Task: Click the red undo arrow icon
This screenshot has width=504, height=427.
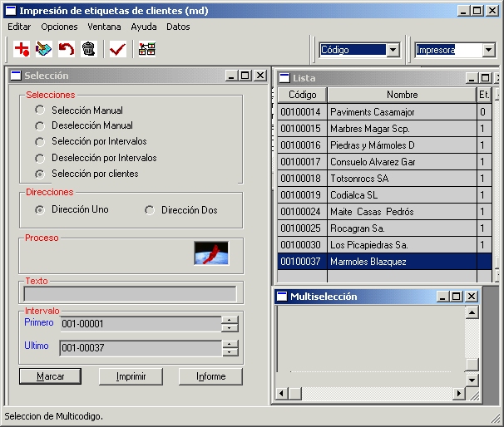Action: point(67,49)
